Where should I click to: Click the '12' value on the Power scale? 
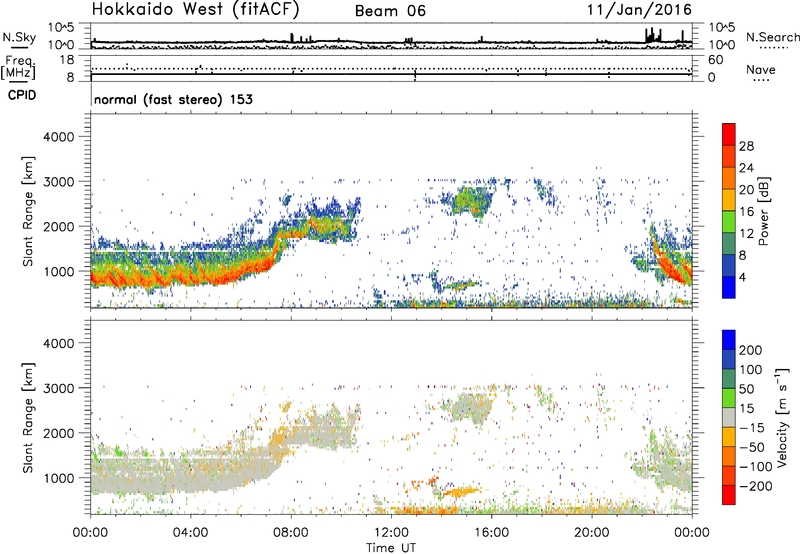click(746, 234)
